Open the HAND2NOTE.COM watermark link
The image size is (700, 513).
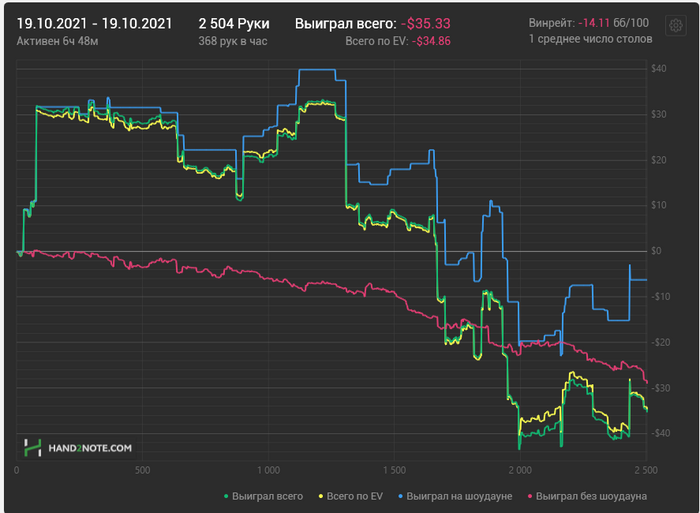91,449
